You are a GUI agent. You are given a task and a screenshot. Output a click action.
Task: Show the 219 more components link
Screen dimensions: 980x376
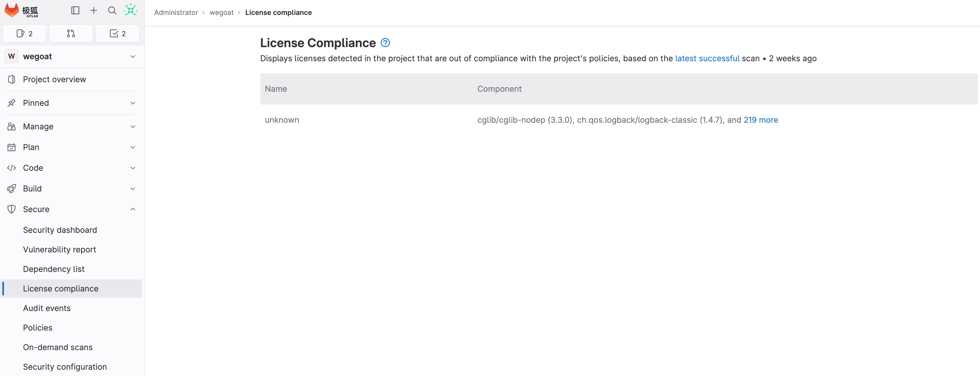pos(761,120)
